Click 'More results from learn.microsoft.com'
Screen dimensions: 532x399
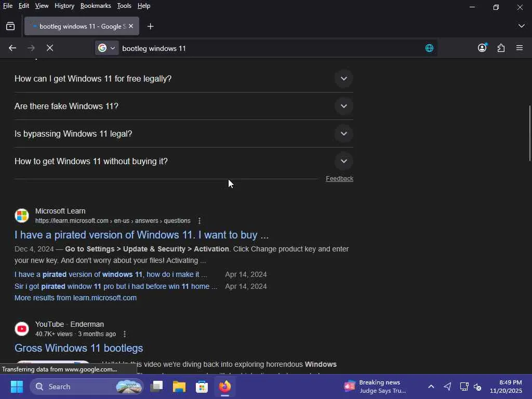(76, 298)
